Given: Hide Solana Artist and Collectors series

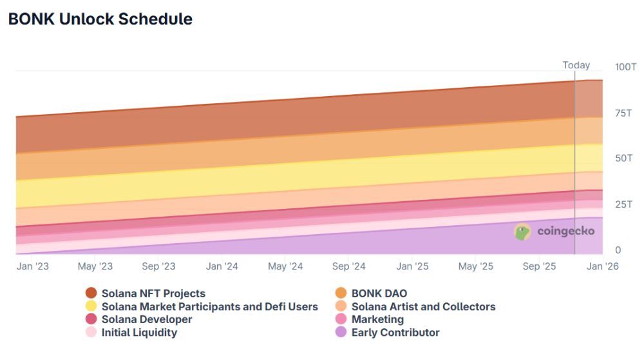Looking at the screenshot, I should (x=423, y=306).
